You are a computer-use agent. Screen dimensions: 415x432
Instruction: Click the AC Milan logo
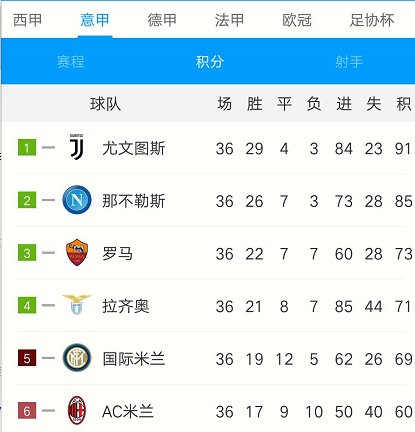tap(77, 410)
